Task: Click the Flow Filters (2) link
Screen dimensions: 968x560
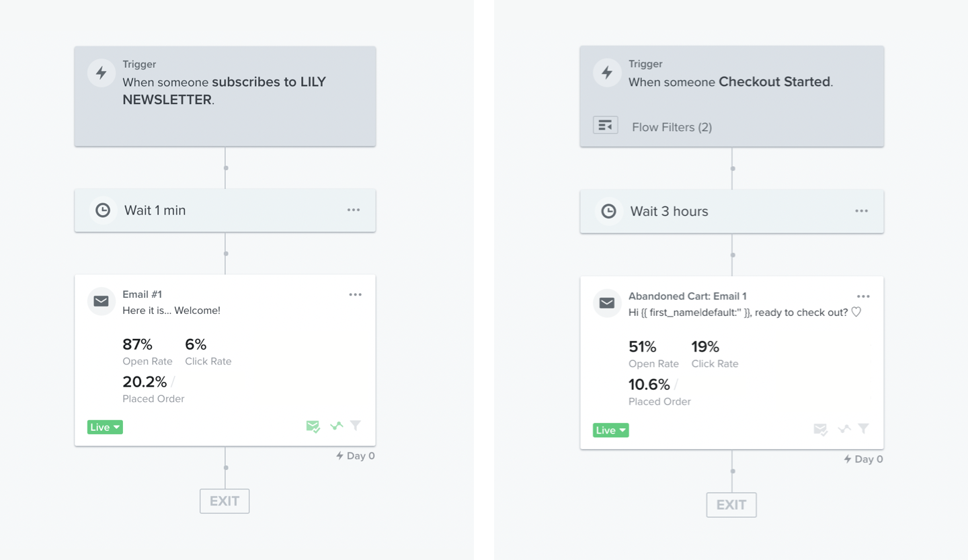Action: (x=672, y=127)
